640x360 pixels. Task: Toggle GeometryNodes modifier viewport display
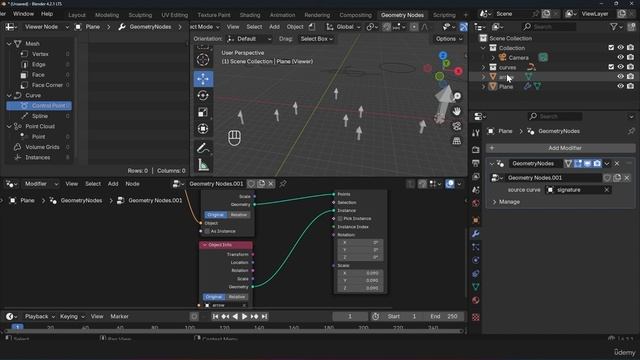(587, 164)
